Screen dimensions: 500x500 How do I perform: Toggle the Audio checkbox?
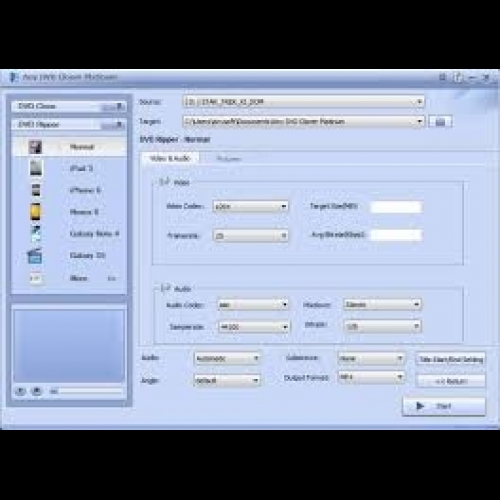pos(165,288)
